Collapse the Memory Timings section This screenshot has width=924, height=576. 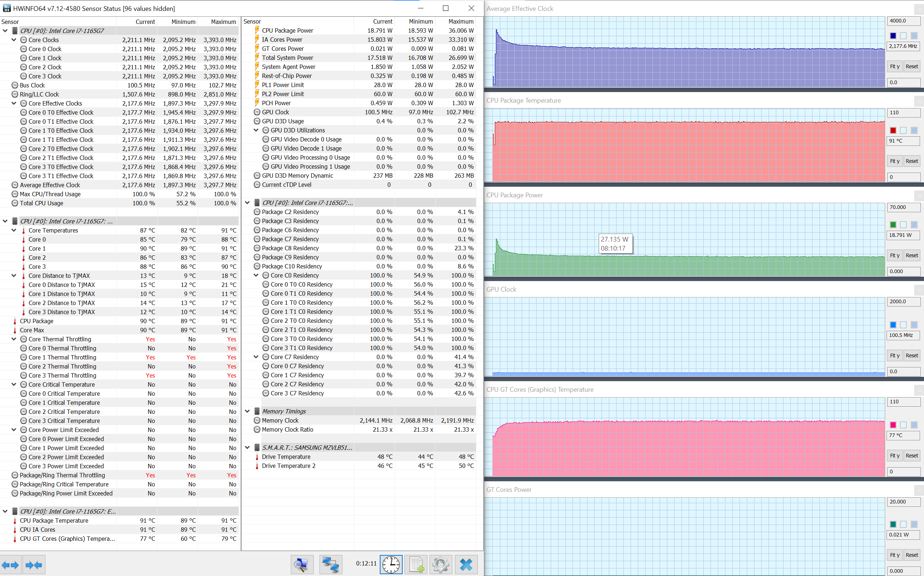(247, 411)
